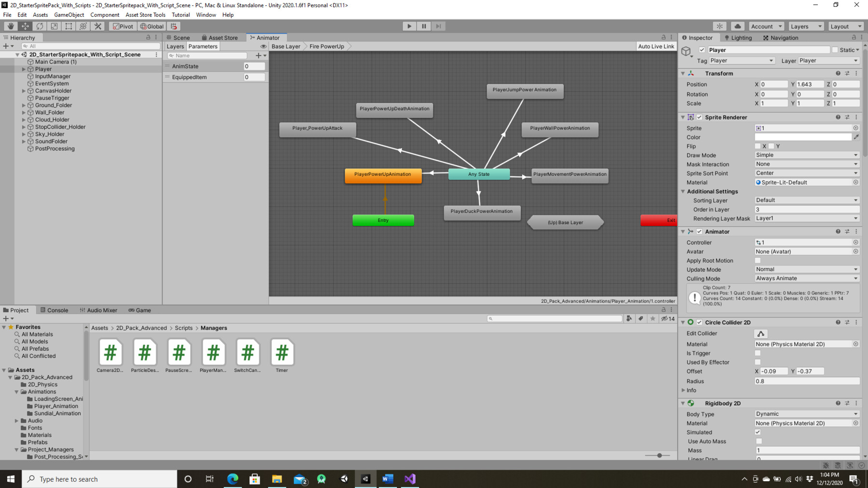Select the Rect tool in toolbar

pos(68,26)
